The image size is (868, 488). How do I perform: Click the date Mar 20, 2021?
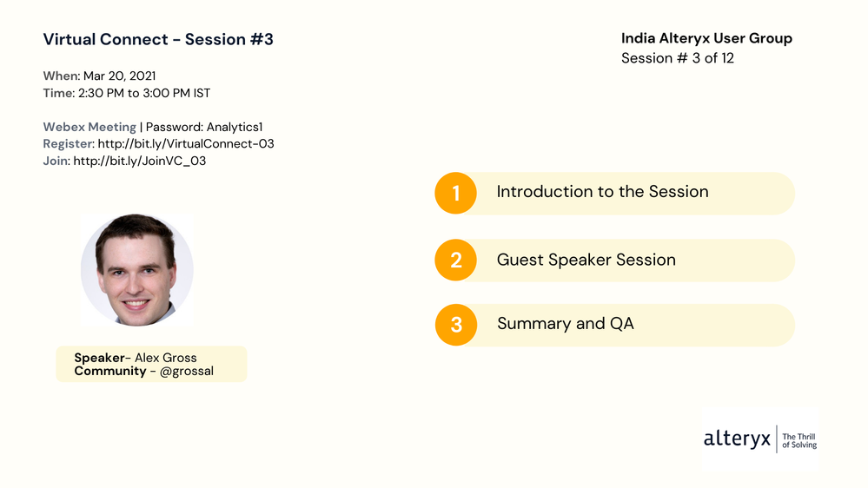click(x=119, y=76)
